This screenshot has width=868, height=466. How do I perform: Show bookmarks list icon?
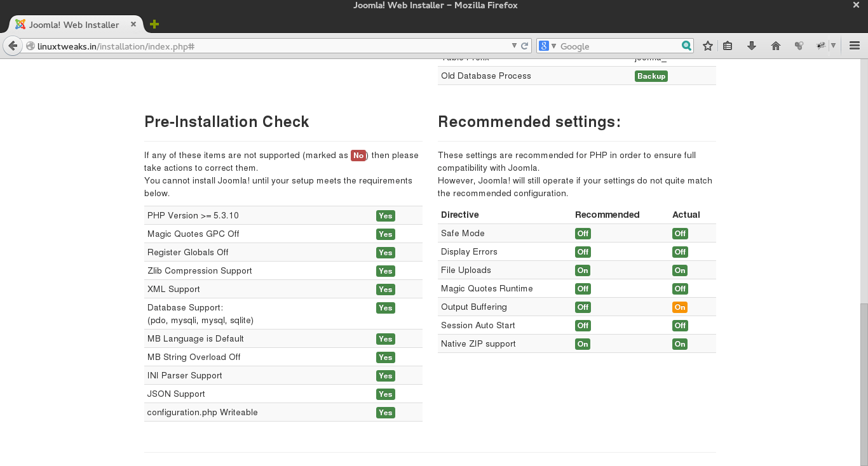[x=728, y=46]
